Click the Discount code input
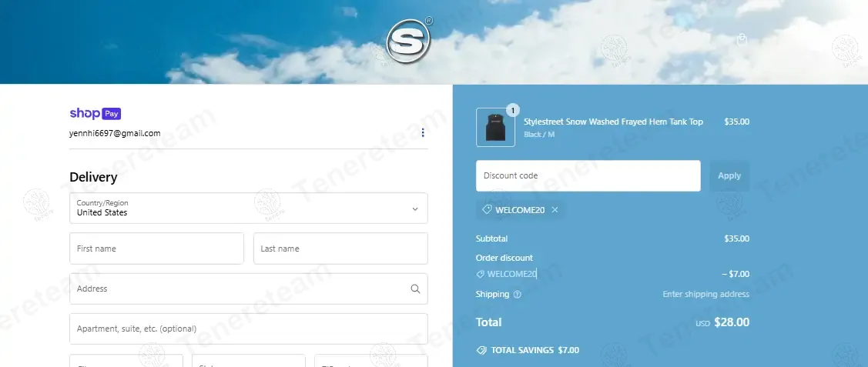Image resolution: width=868 pixels, height=367 pixels. coord(588,175)
